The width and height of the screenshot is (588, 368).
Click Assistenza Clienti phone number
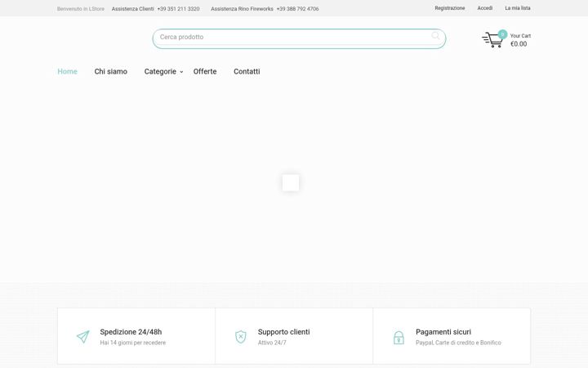coord(178,9)
